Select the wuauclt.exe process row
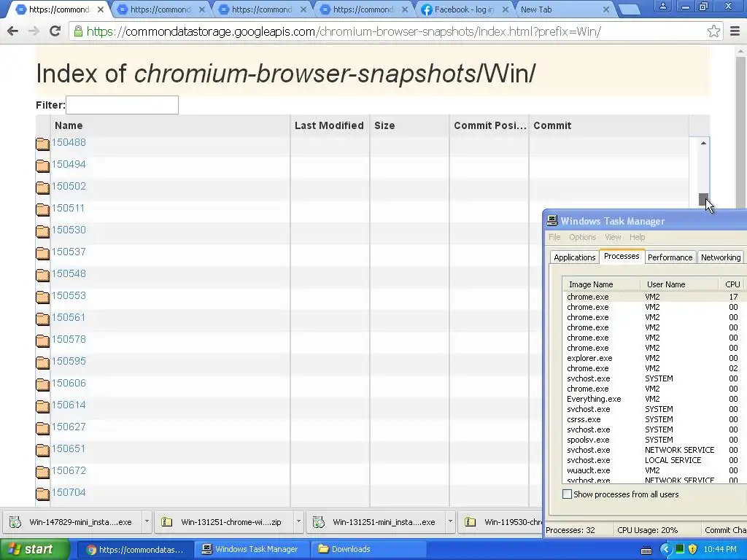Viewport: 747px width, 560px height. tap(653, 470)
